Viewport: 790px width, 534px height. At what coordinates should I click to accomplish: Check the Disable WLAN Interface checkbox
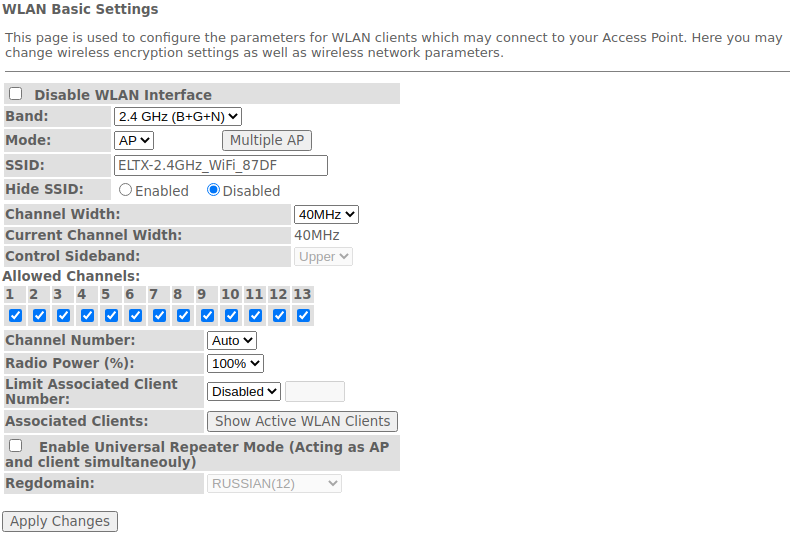(16, 94)
